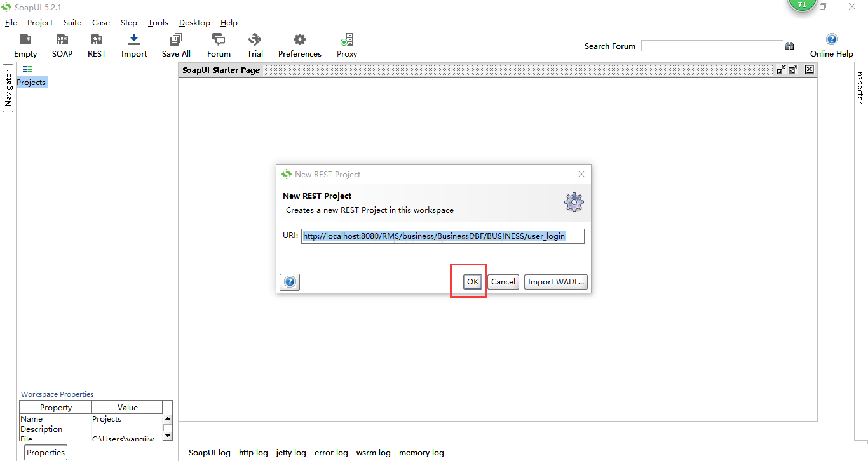Create a new REST project from toolbar
Screen dimensions: 868x461
(97, 46)
